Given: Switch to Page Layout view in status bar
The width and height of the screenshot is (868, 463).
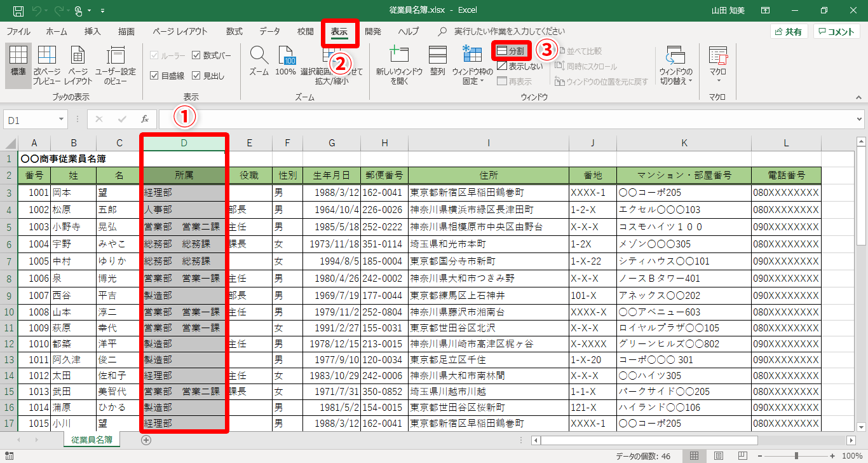Looking at the screenshot, I should [718, 456].
